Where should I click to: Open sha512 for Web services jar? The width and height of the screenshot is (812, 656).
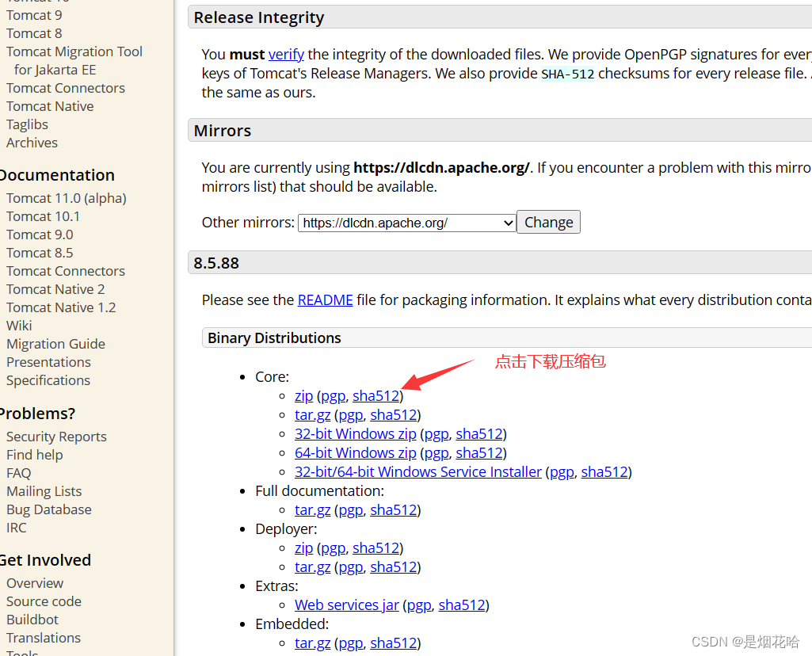point(462,605)
